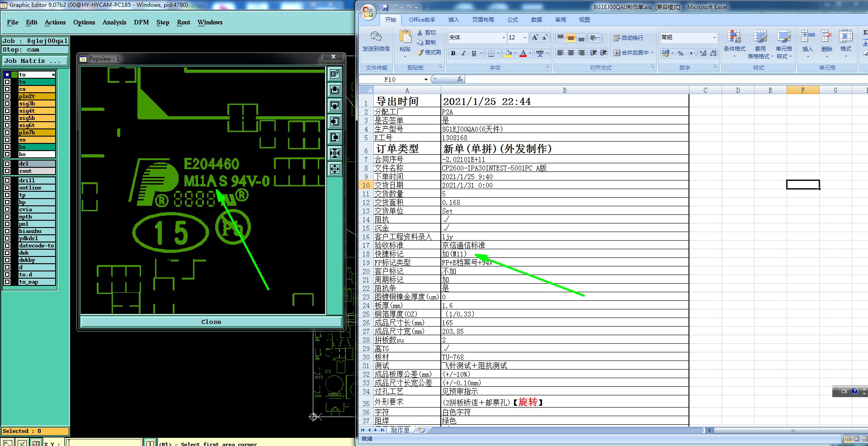Click the 合并后居中 button

[x=631, y=53]
